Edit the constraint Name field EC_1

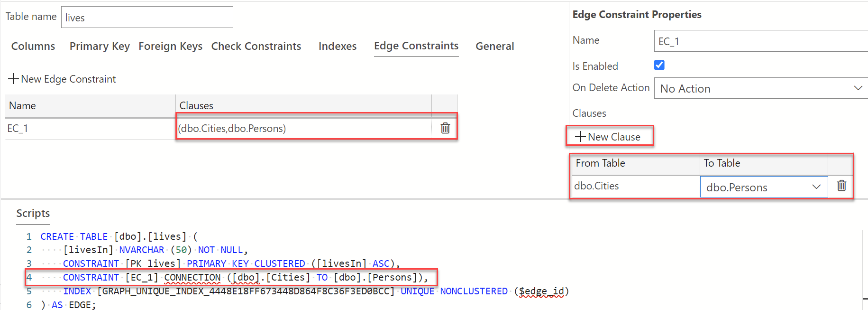[x=760, y=41]
